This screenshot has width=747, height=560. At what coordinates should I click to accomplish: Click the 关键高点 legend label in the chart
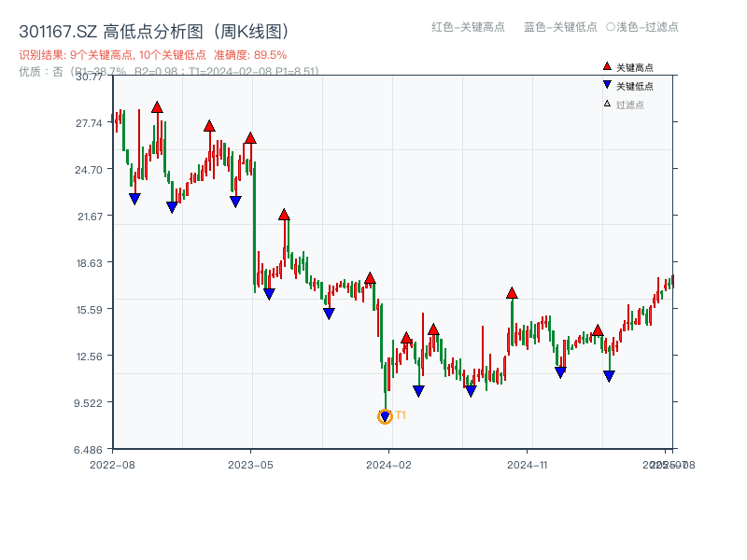635,67
